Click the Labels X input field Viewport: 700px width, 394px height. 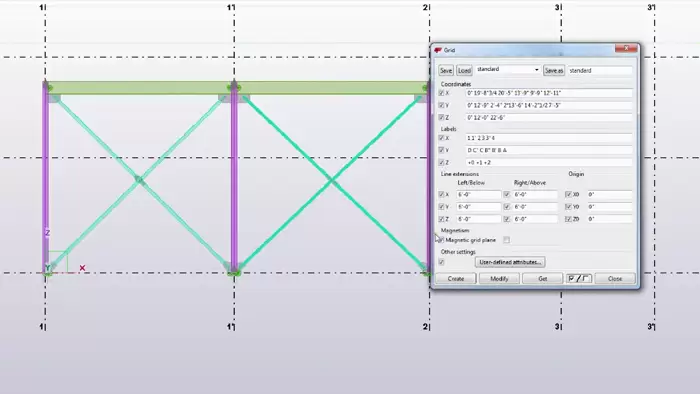[549, 138]
